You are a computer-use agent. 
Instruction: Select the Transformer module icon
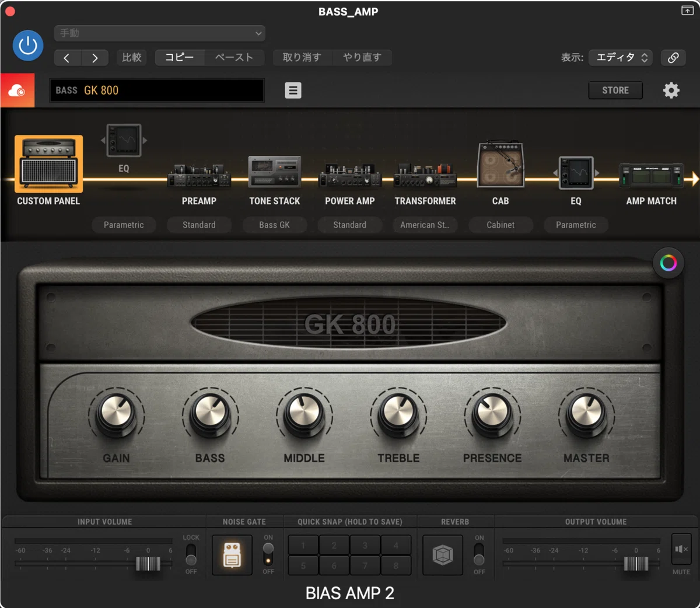tap(425, 175)
